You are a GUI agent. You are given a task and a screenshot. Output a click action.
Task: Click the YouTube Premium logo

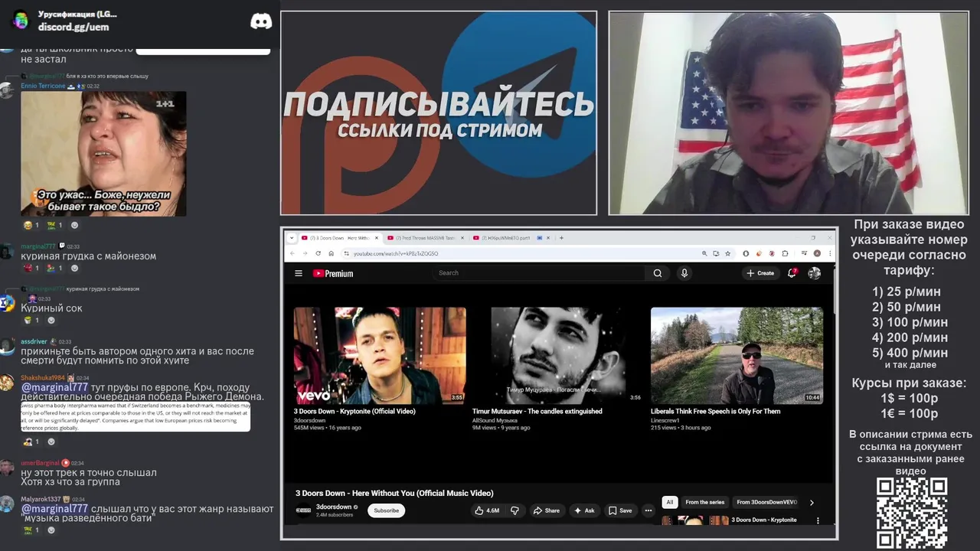coord(333,273)
